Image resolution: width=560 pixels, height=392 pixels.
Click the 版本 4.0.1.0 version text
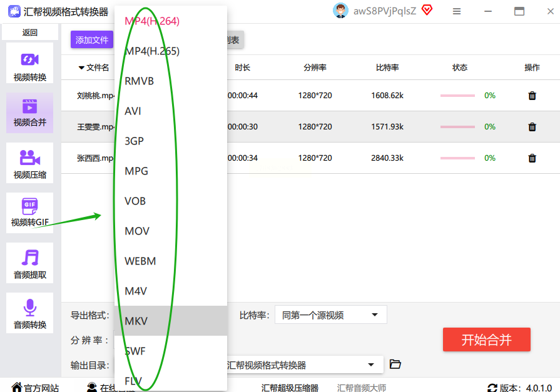[526, 388]
